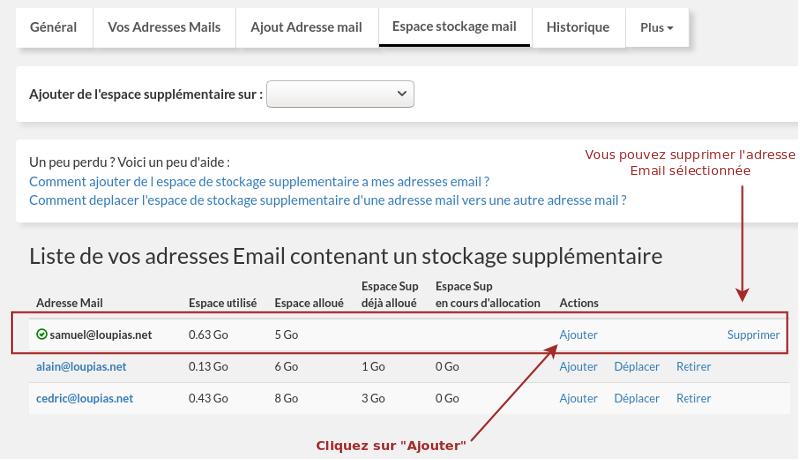Screen dimensions: 800x460
Task: Open the Historique tab
Action: [578, 28]
